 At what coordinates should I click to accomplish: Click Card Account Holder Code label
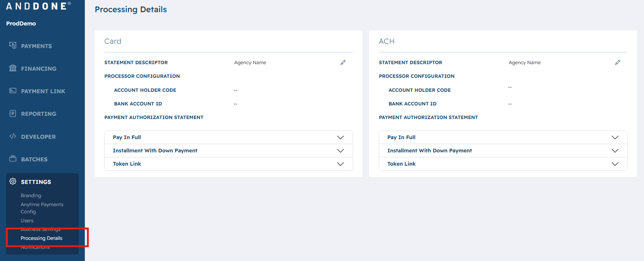[145, 90]
